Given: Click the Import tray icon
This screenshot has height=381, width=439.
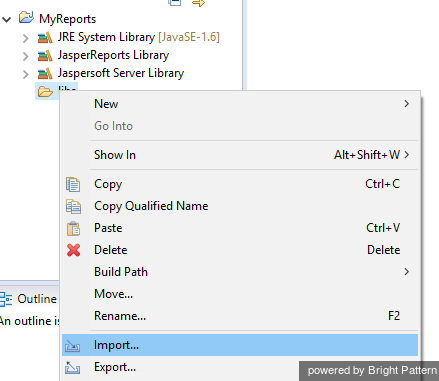Looking at the screenshot, I should (72, 346).
